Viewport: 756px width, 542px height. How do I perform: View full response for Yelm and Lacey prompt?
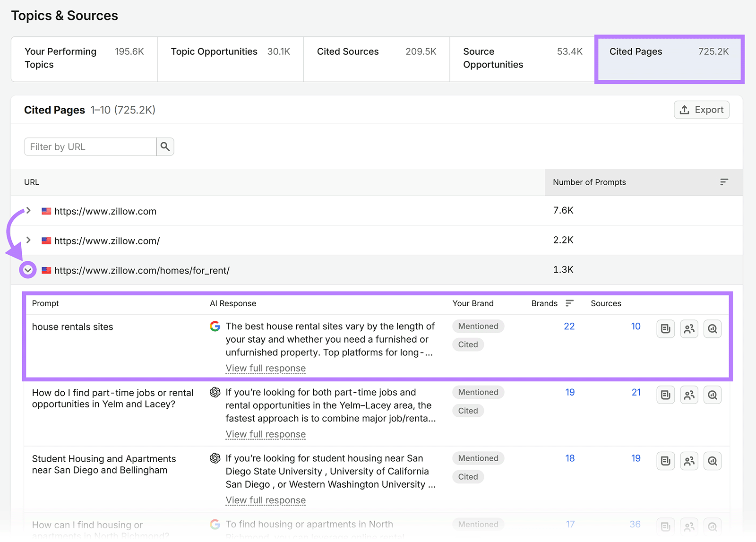pyautogui.click(x=266, y=434)
